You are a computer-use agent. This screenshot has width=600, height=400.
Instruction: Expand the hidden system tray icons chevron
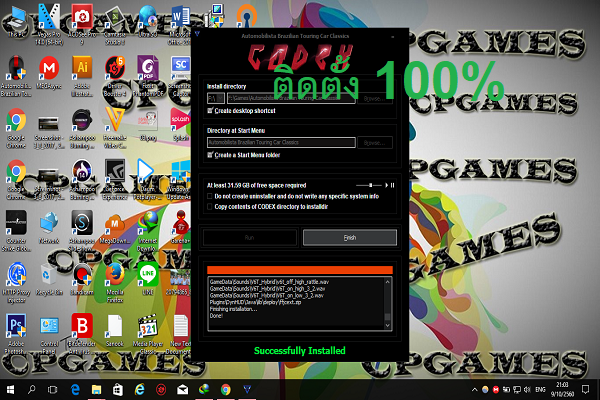coord(474,390)
